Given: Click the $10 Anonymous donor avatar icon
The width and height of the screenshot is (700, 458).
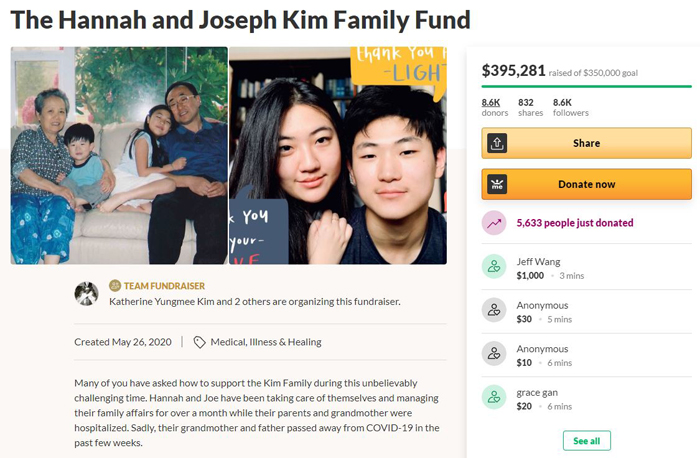Looking at the screenshot, I should [x=494, y=354].
